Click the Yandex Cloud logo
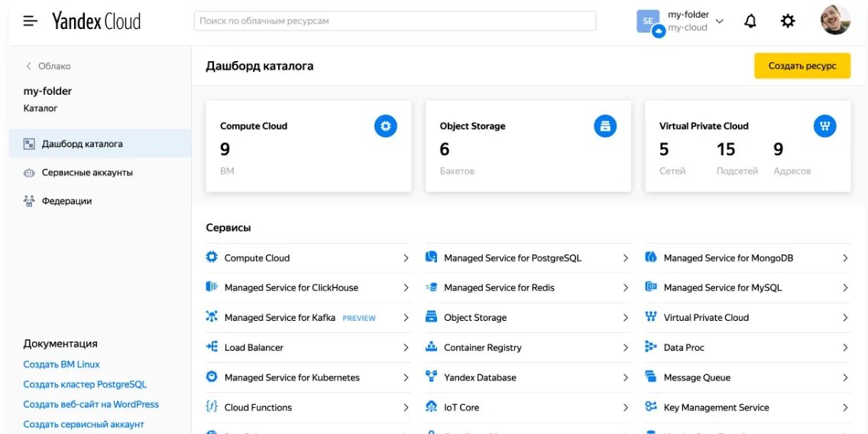868x434 pixels. coord(96,21)
